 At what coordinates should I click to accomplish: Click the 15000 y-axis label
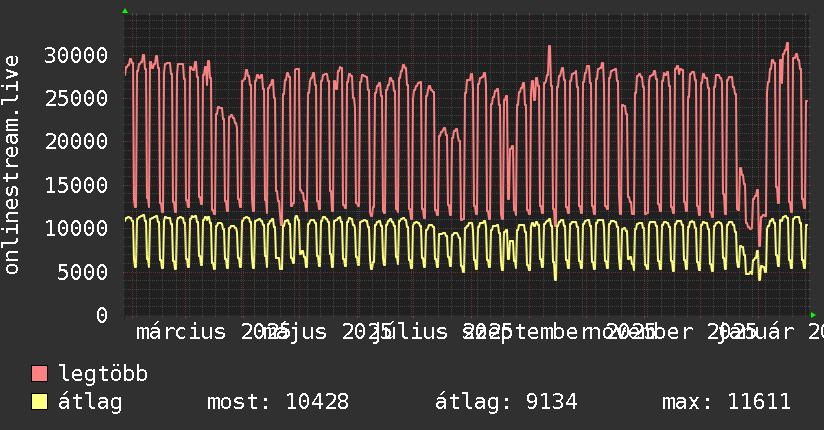(x=76, y=185)
